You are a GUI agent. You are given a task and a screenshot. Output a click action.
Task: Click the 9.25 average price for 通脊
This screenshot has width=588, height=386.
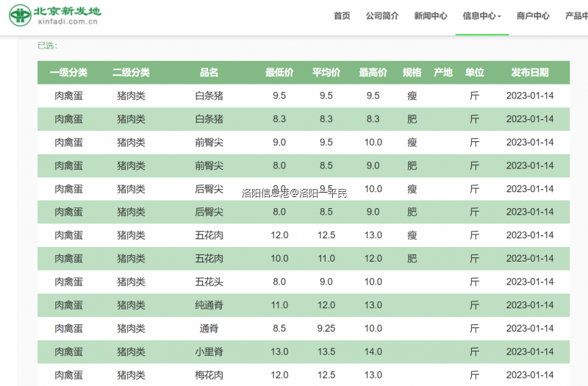326,329
